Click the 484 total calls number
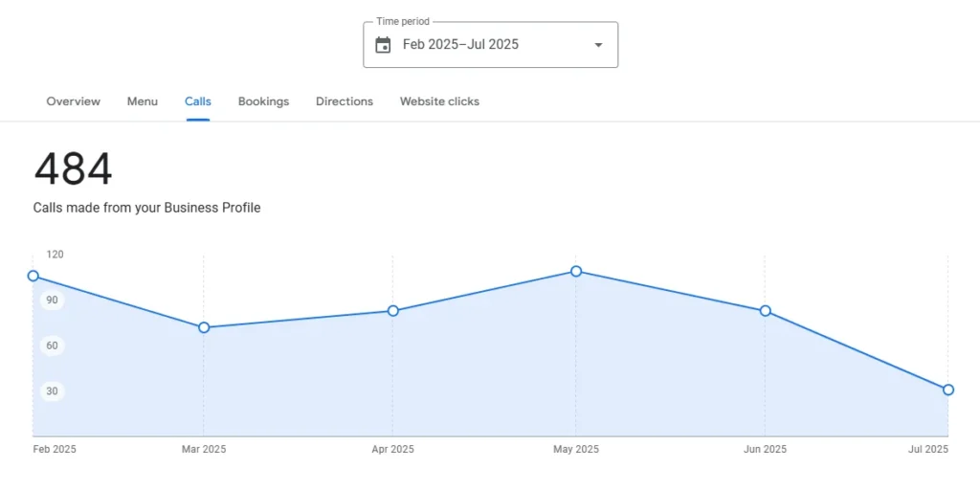This screenshot has height=490, width=980. [x=74, y=170]
